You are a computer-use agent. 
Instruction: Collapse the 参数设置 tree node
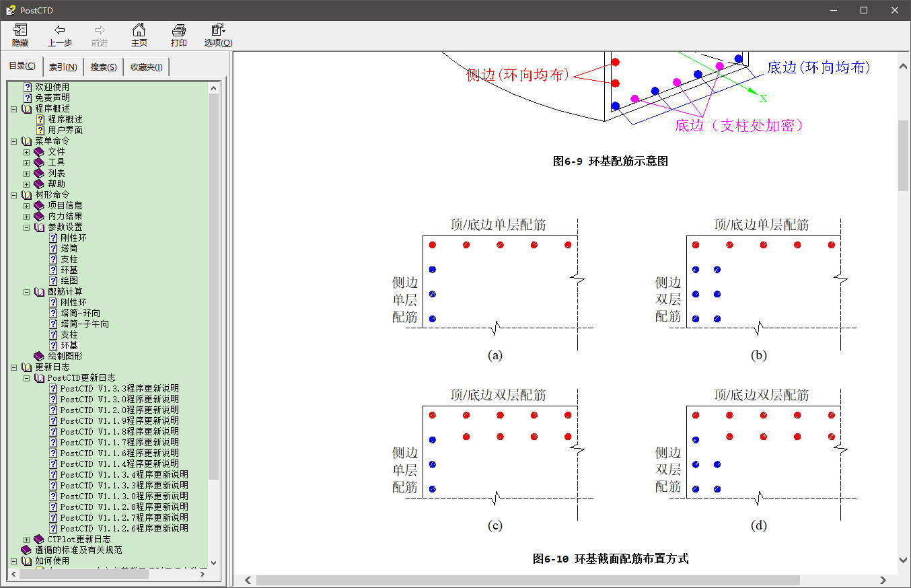pos(27,227)
